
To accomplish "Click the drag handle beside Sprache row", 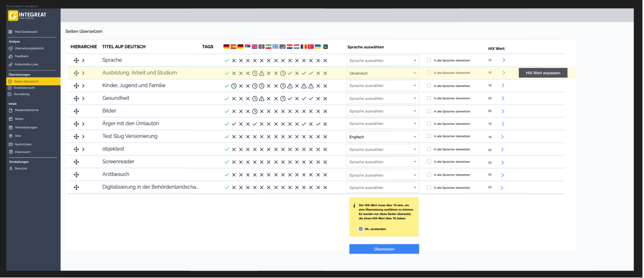I will click(76, 60).
